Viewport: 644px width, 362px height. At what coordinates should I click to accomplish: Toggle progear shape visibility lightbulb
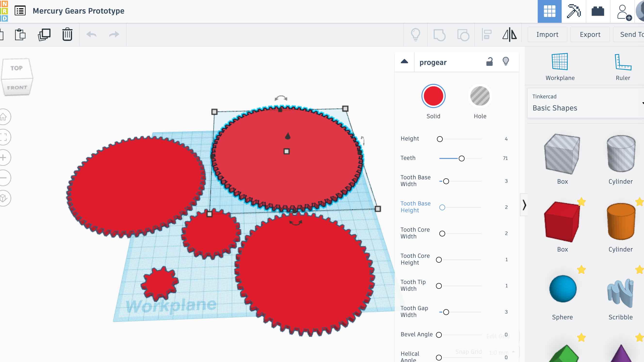click(506, 62)
